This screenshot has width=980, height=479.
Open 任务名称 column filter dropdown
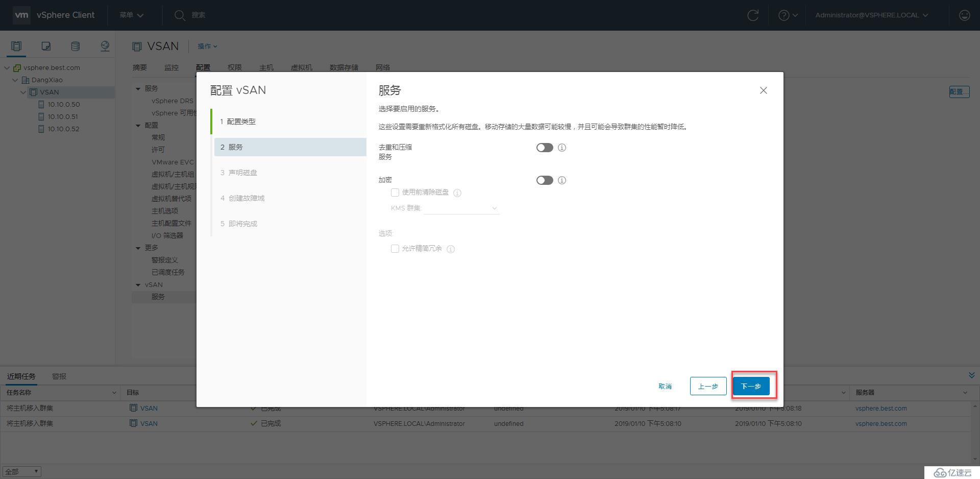coord(114,393)
